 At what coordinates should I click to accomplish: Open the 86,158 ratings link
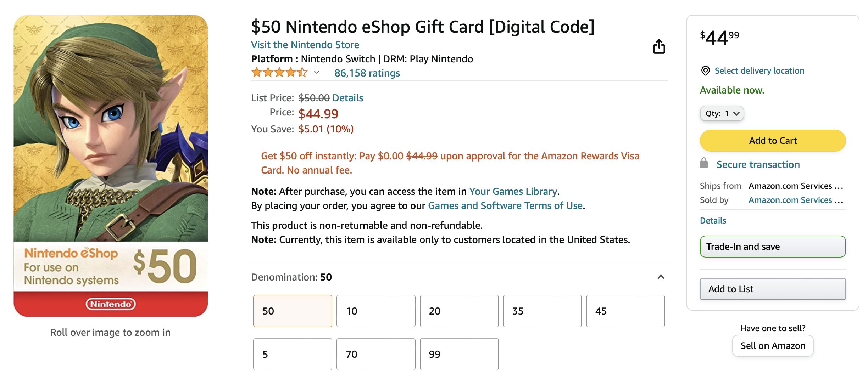coord(367,73)
